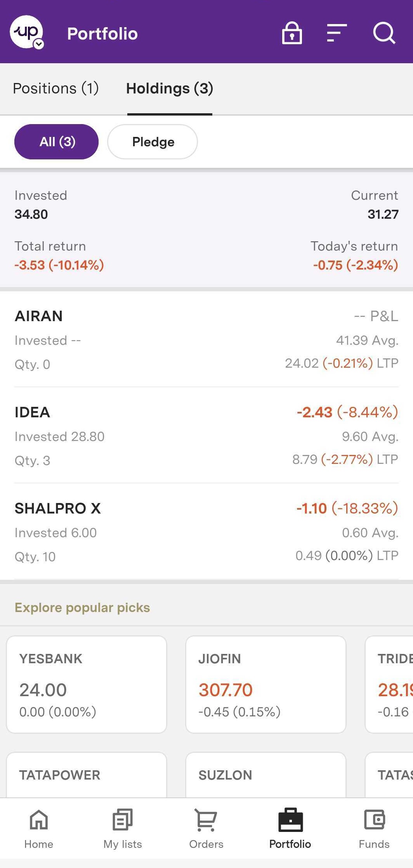Open the sort filter icon
The width and height of the screenshot is (413, 868).
coord(337,33)
